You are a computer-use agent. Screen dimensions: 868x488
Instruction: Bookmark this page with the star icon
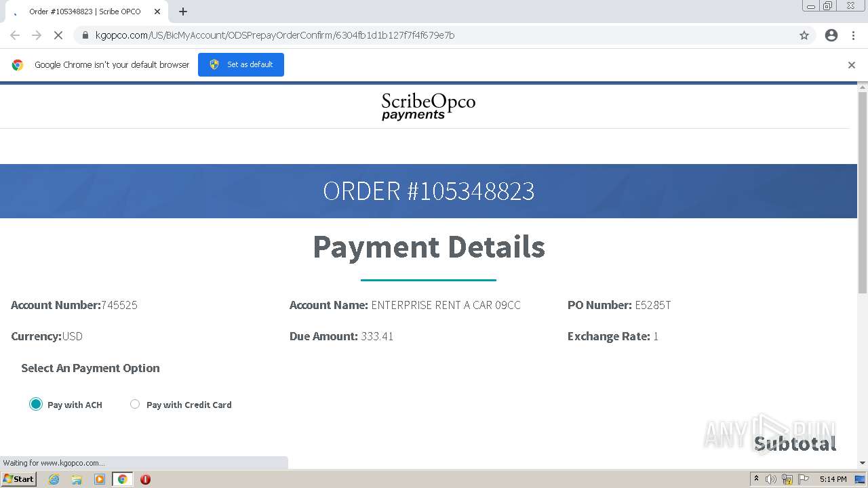click(x=804, y=35)
